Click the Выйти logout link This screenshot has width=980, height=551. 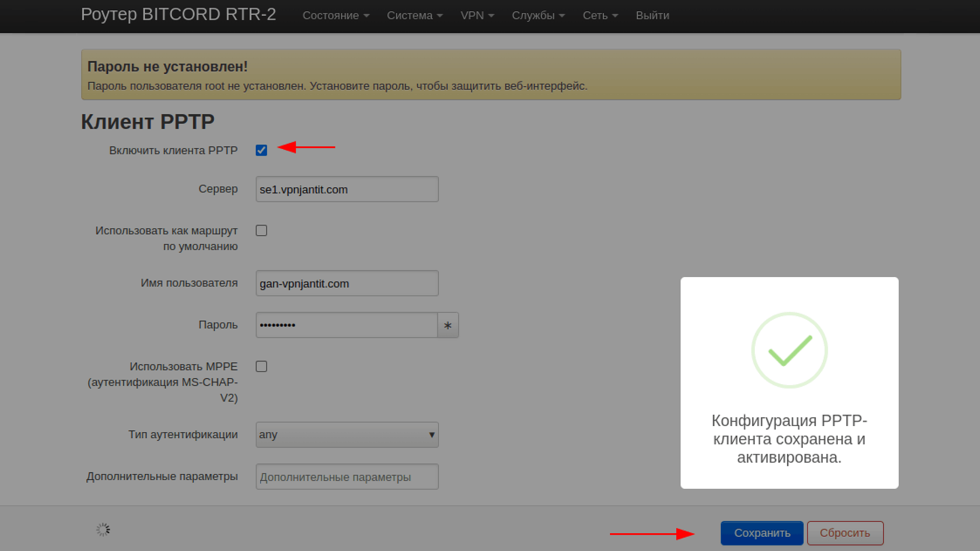(x=652, y=16)
